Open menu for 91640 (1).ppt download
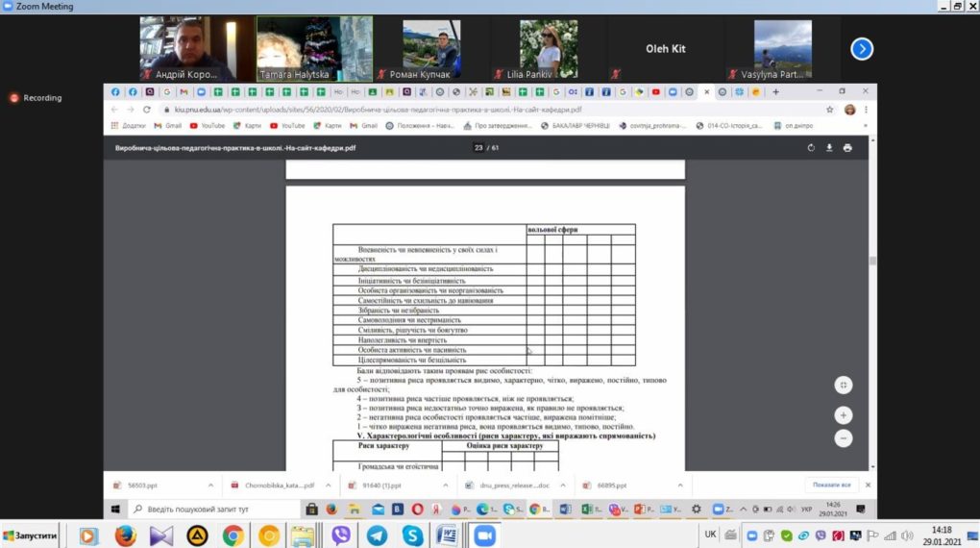The width and height of the screenshot is (980, 548). point(446,486)
